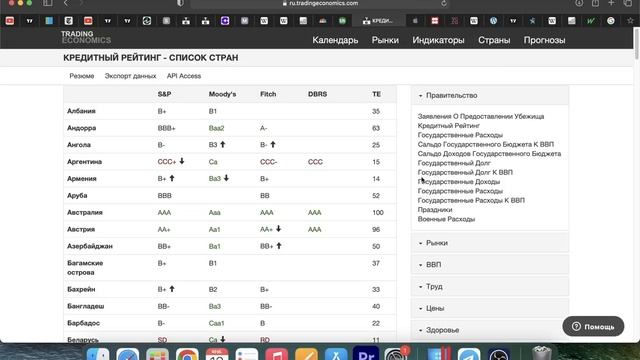Open Сальдо Государственного Бюджета К ВВП link
Image resolution: width=640 pixels, height=360 pixels.
(486, 144)
